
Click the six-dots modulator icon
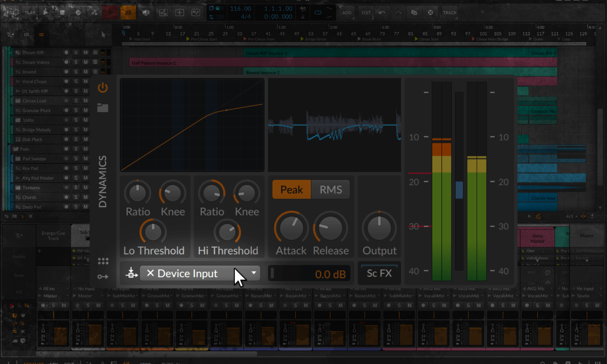[x=103, y=261]
